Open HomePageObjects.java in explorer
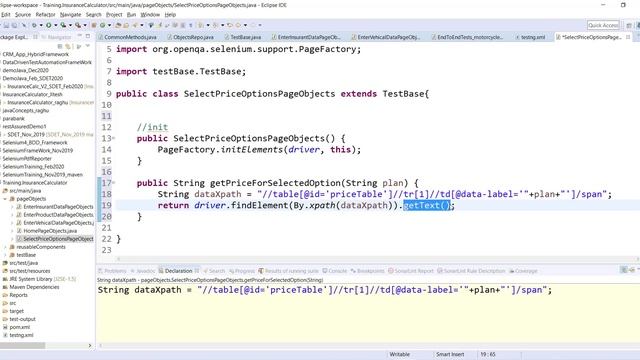 (x=50, y=231)
